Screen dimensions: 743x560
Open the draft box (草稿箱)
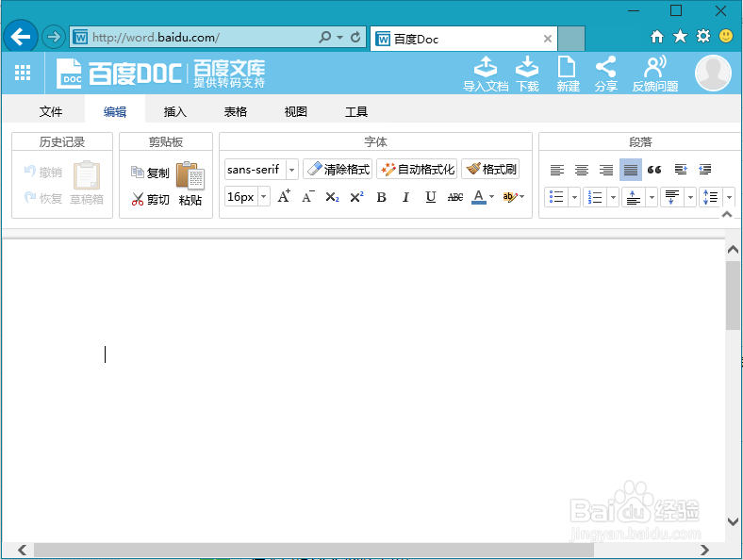[87, 183]
